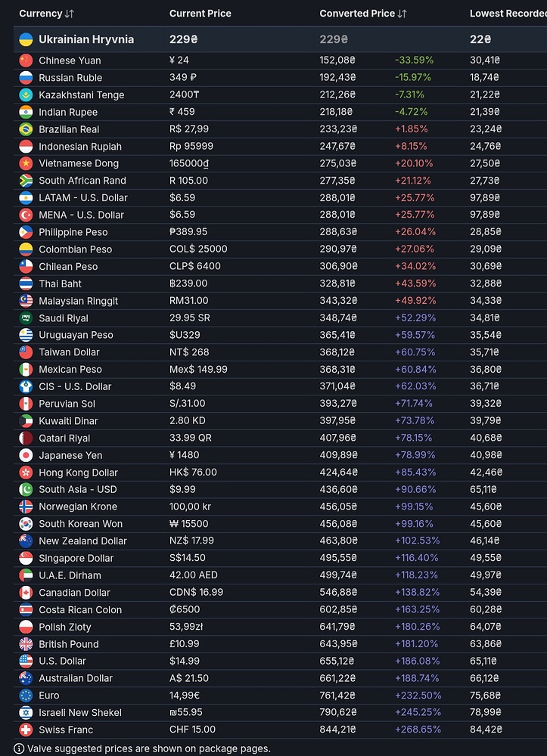Click the Euro flag icon
This screenshot has height=756, width=547.
(x=26, y=696)
